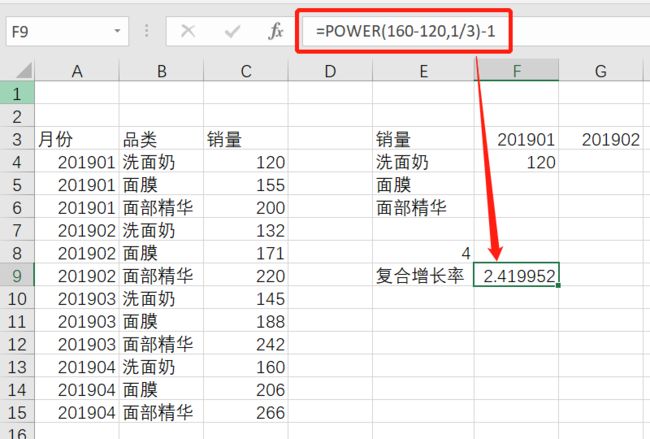Click cell C6 containing 200
The image size is (650, 439).
[246, 207]
